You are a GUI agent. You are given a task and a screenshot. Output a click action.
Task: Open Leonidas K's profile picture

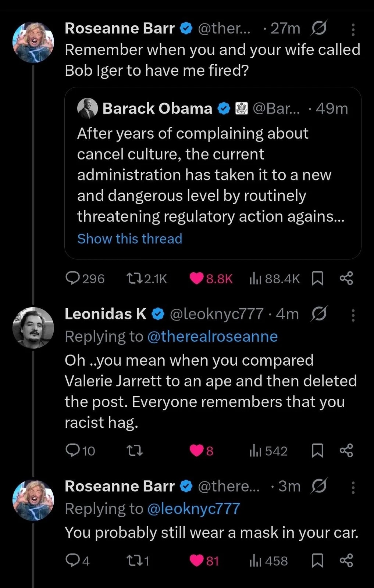pos(33,328)
